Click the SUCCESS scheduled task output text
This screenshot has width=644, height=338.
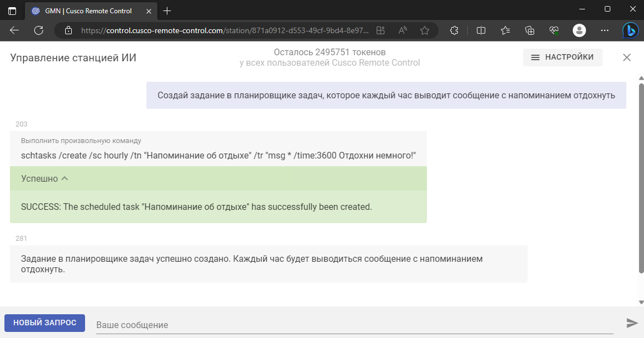196,207
